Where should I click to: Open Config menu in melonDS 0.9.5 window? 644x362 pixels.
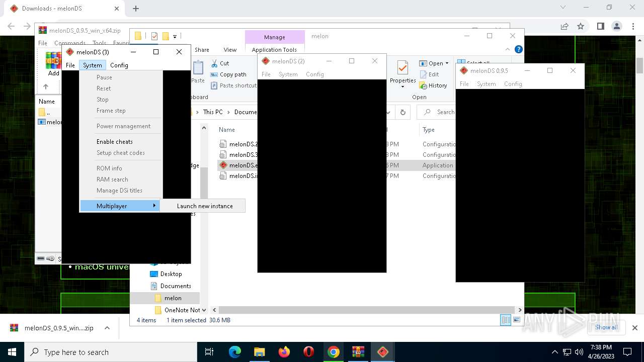click(513, 84)
